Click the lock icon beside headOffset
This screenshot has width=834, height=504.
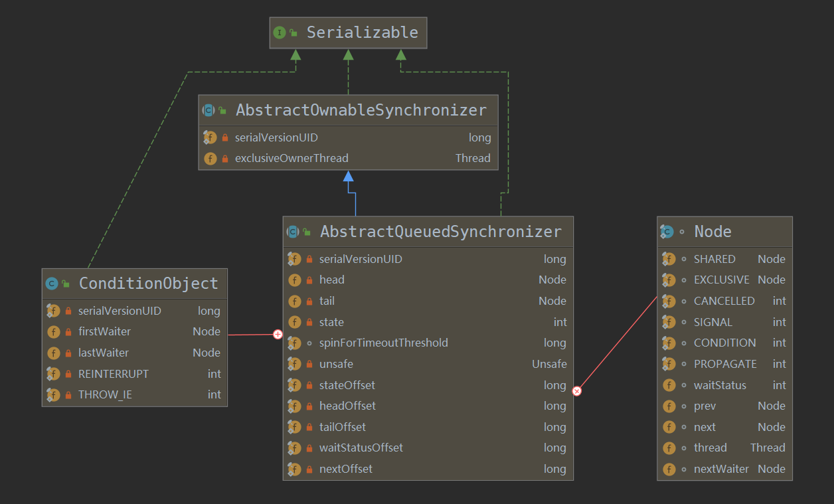pos(309,406)
